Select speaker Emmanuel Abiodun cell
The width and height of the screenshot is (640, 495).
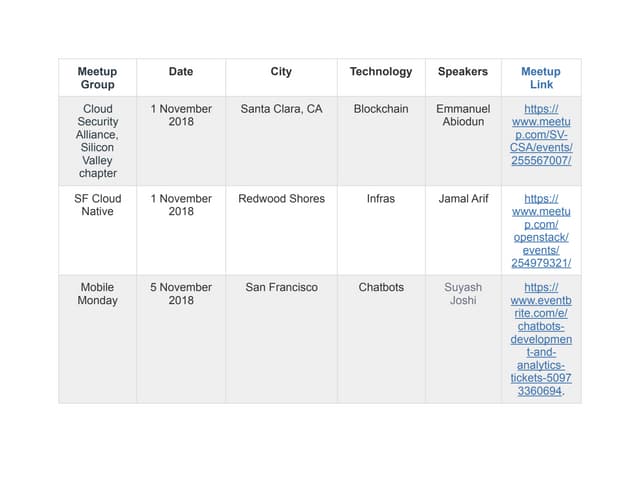[463, 115]
